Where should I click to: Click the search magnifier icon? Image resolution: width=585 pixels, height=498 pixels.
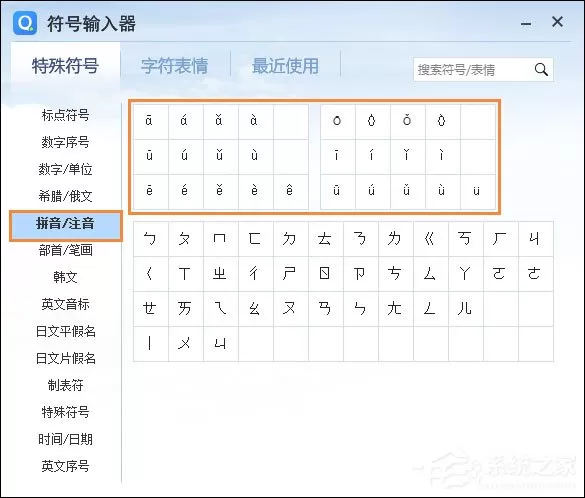pyautogui.click(x=541, y=69)
